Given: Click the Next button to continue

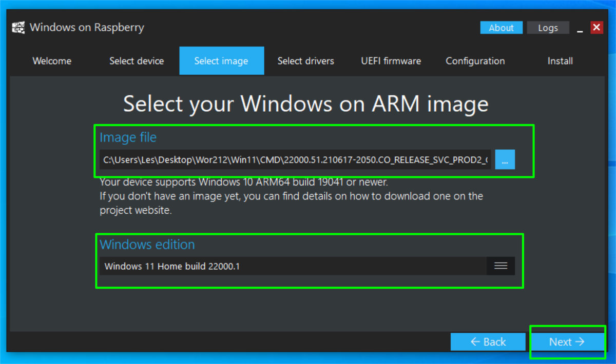Looking at the screenshot, I should (x=567, y=341).
